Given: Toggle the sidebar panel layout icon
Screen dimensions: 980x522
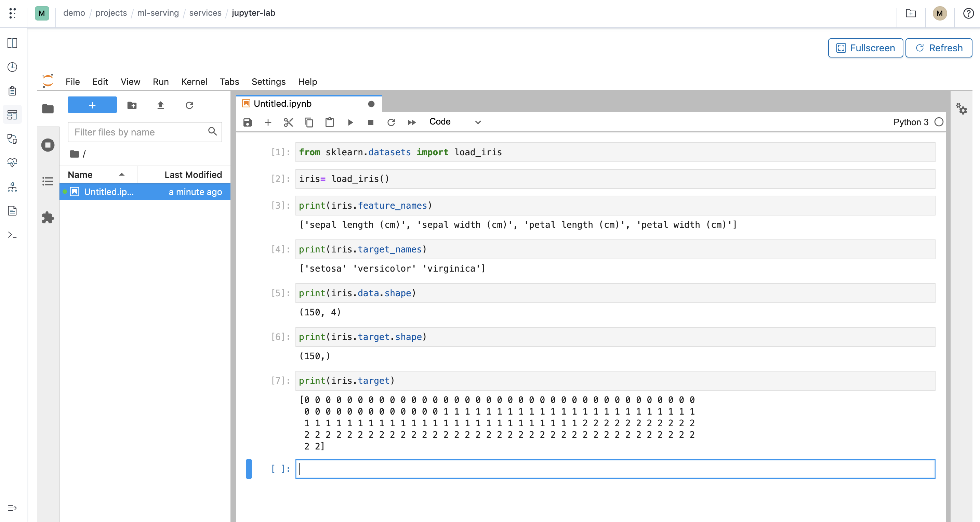Looking at the screenshot, I should pyautogui.click(x=12, y=43).
